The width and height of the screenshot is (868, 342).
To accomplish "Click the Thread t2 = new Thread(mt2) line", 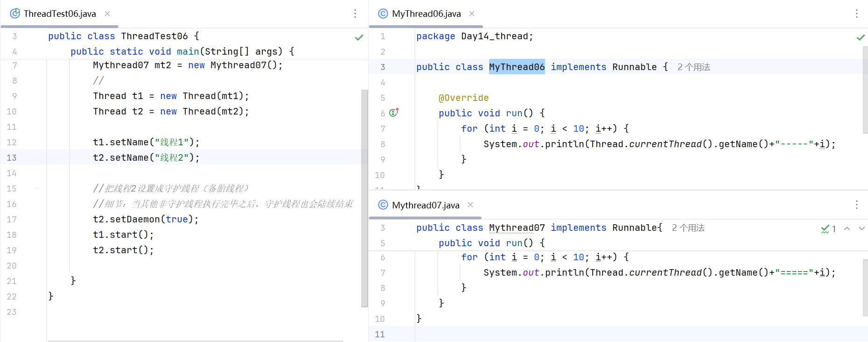I will pyautogui.click(x=171, y=111).
